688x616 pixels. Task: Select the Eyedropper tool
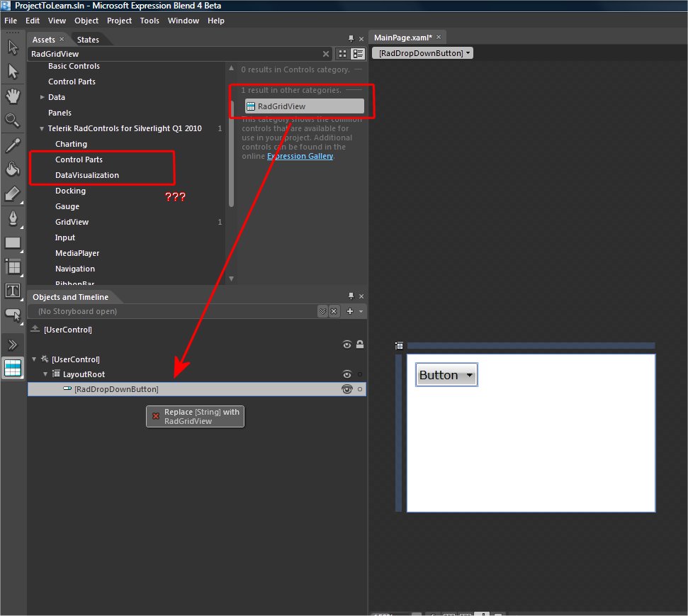(x=13, y=145)
